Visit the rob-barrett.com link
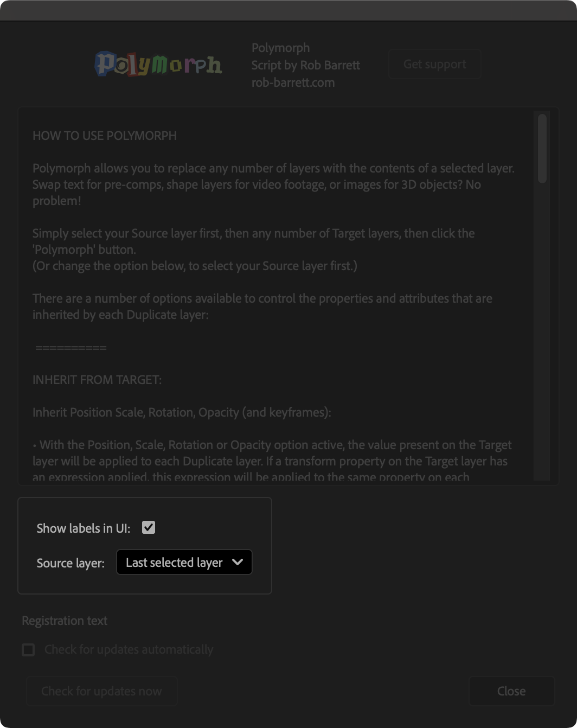Image resolution: width=577 pixels, height=728 pixels. click(293, 82)
